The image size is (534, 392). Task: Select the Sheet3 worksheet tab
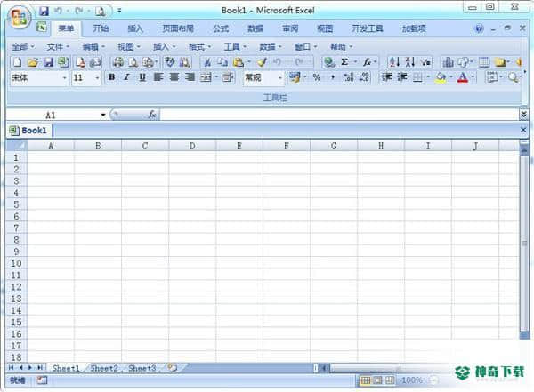pos(142,368)
